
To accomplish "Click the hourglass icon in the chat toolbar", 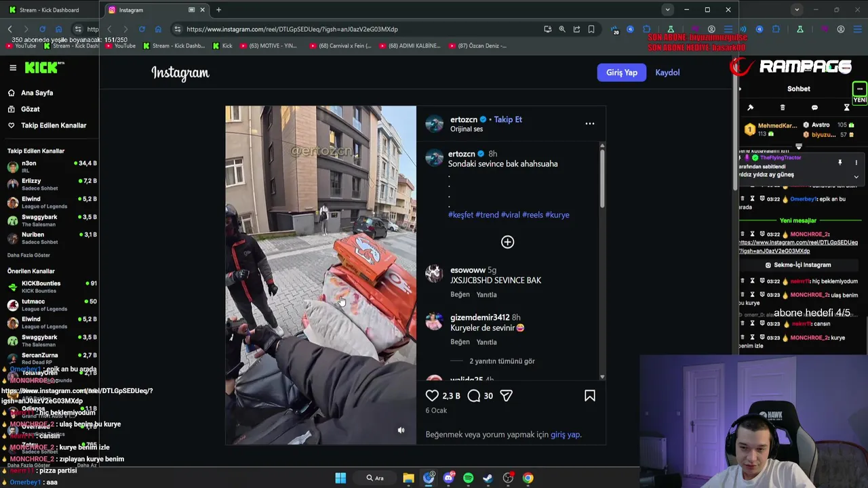I will pos(846,108).
